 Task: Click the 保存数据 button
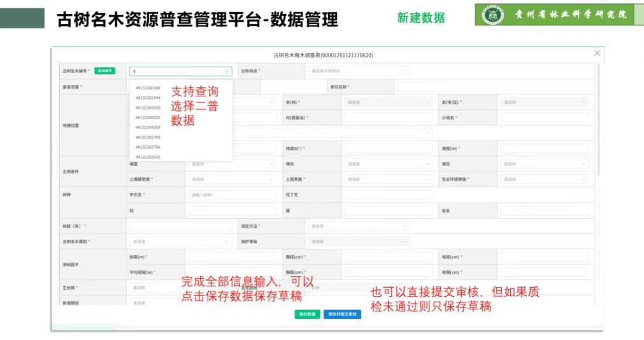tap(307, 314)
